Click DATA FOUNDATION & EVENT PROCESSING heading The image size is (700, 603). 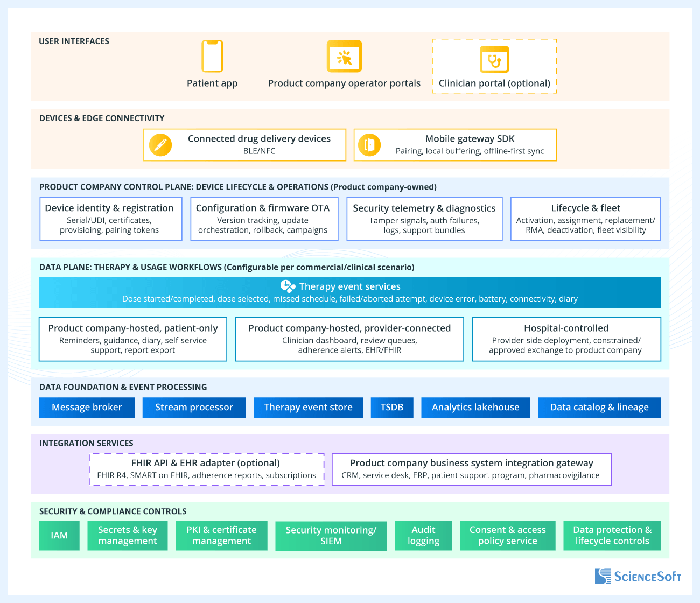click(x=123, y=387)
